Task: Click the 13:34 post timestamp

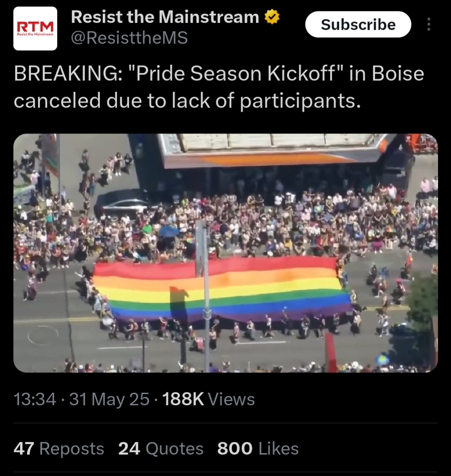Action: pyautogui.click(x=35, y=399)
